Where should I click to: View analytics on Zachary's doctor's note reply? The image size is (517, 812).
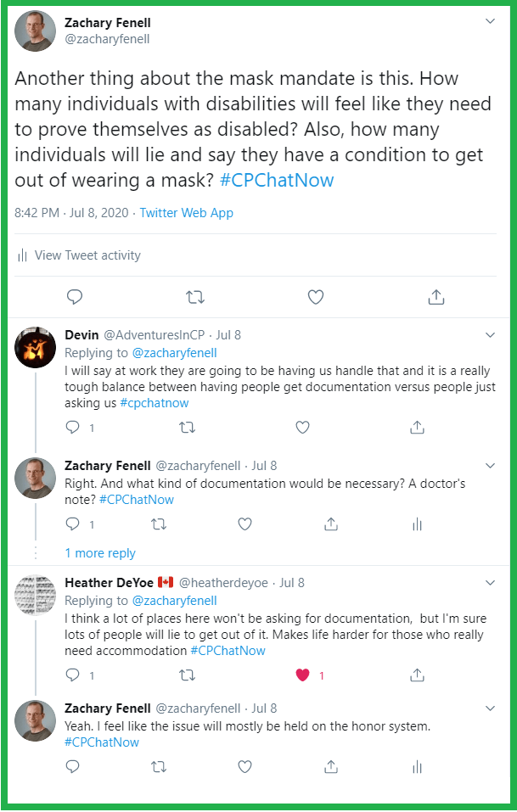[x=417, y=524]
